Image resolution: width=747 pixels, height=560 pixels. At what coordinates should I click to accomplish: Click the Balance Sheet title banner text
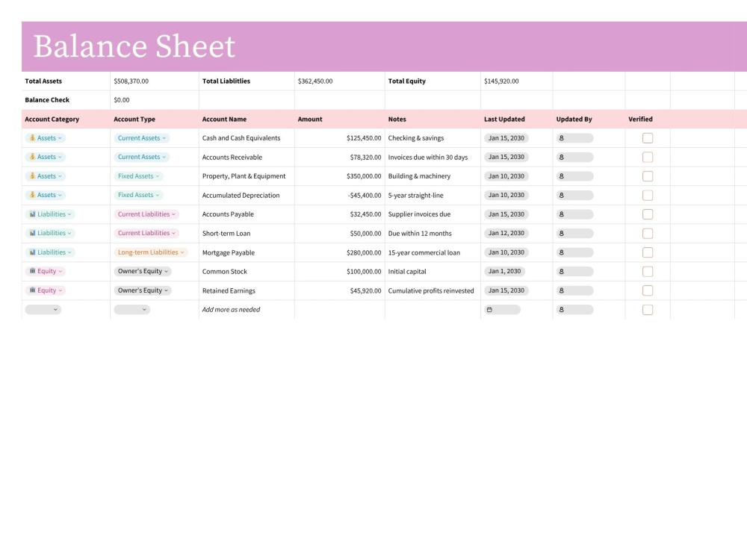134,46
